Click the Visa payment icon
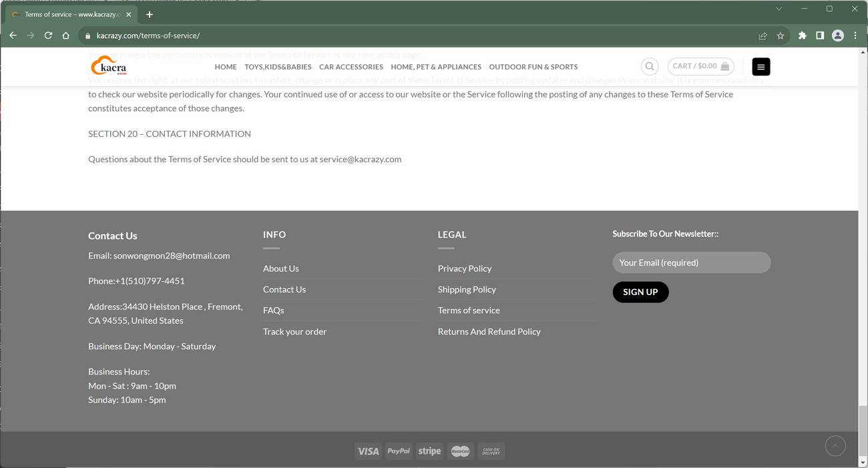This screenshot has height=468, width=868. (x=368, y=451)
